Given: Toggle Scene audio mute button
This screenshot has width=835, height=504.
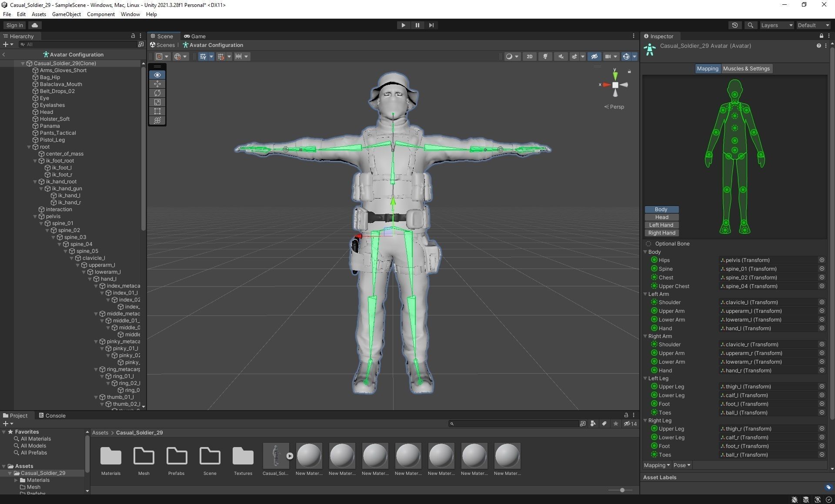Looking at the screenshot, I should [561, 56].
